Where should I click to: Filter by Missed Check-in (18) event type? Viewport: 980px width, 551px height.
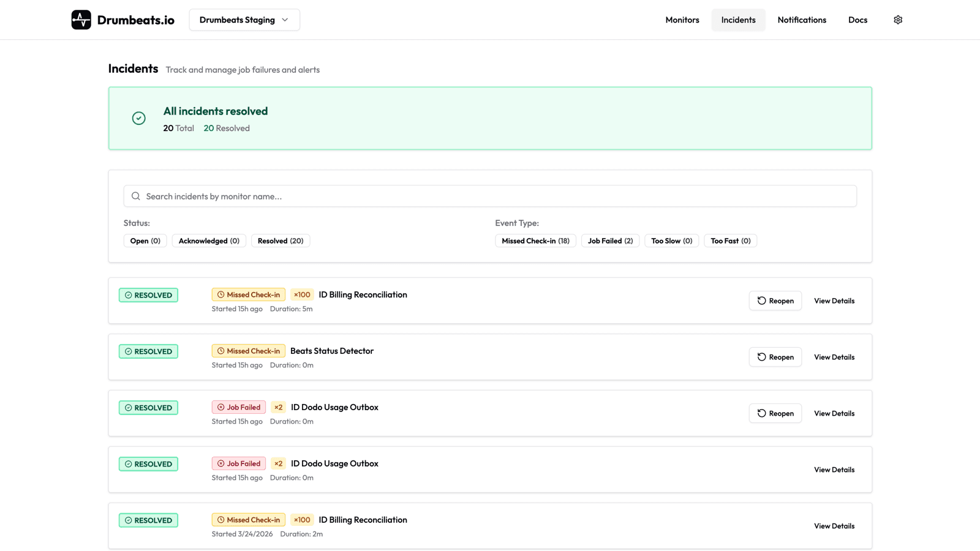[535, 241]
